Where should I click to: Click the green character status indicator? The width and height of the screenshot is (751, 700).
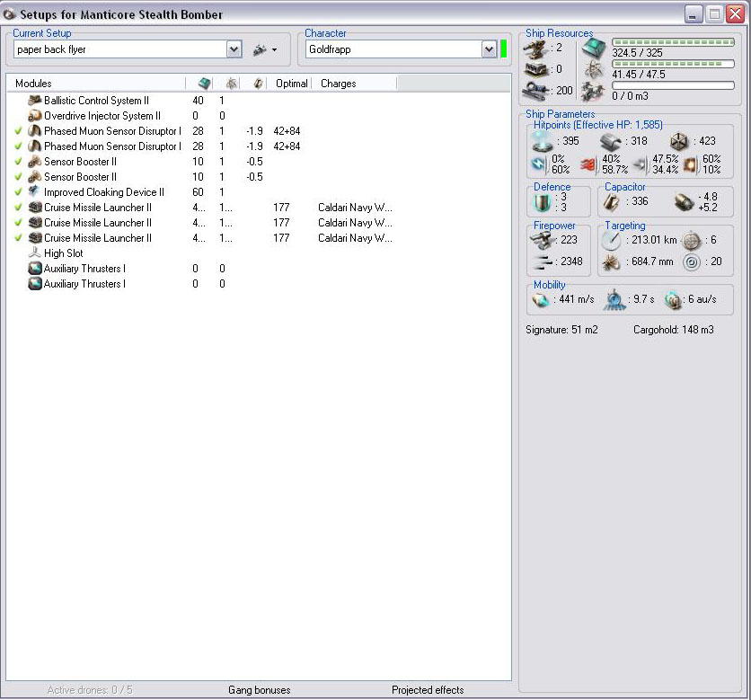pyautogui.click(x=503, y=49)
